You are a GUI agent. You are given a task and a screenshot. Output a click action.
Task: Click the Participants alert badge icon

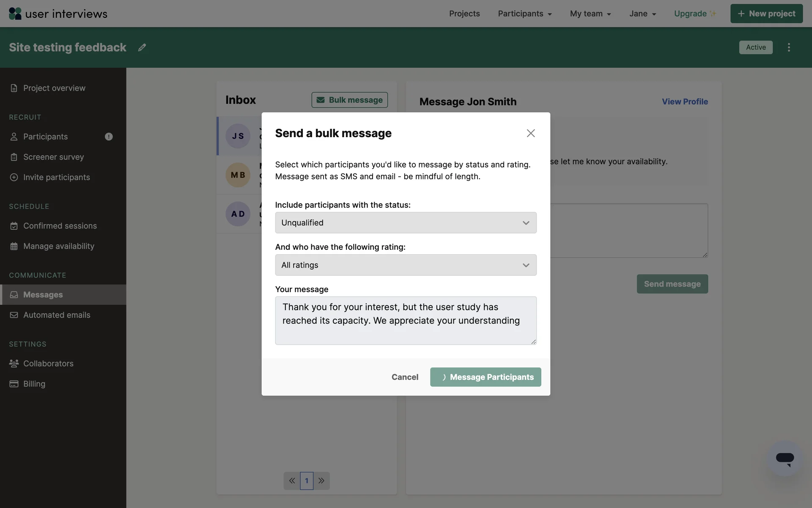(x=109, y=137)
